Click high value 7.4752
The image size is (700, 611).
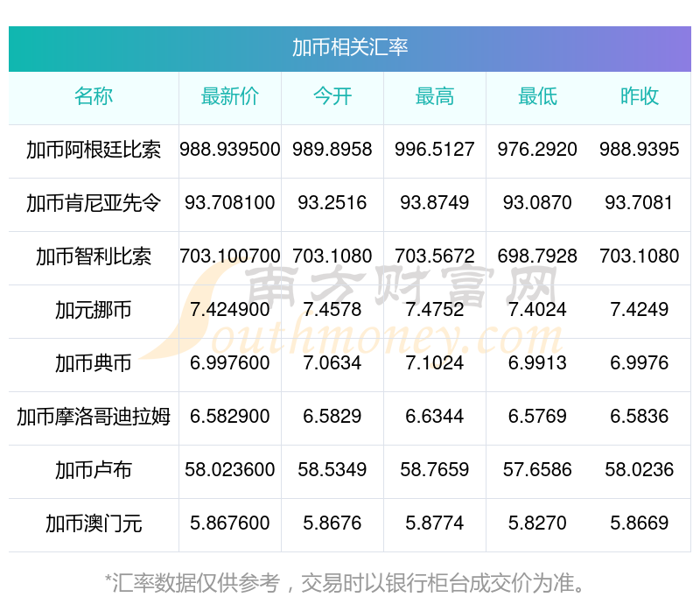435,310
